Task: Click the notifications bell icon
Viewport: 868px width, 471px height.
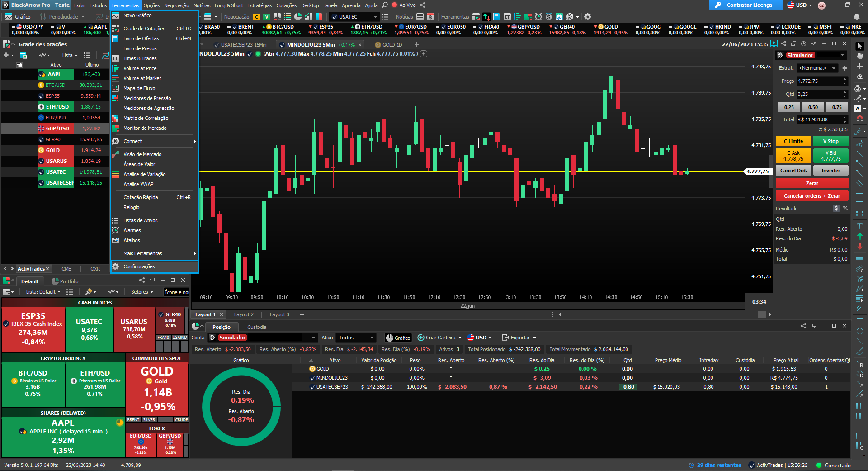Action: tap(856, 17)
